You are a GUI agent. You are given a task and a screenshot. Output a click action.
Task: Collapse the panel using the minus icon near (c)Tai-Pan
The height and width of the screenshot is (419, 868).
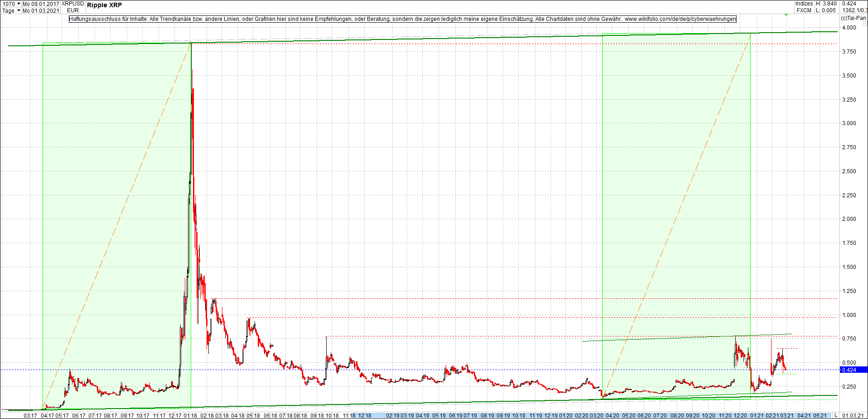click(x=865, y=23)
